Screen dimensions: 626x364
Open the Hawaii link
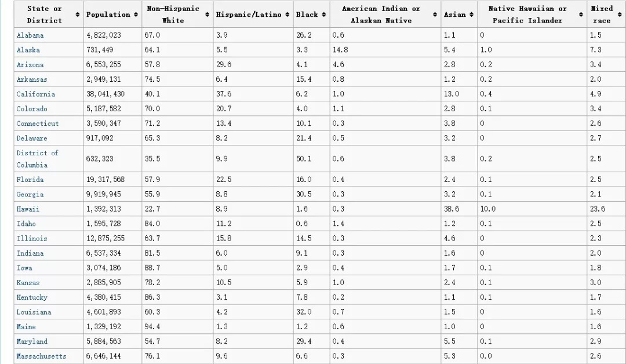coord(28,209)
